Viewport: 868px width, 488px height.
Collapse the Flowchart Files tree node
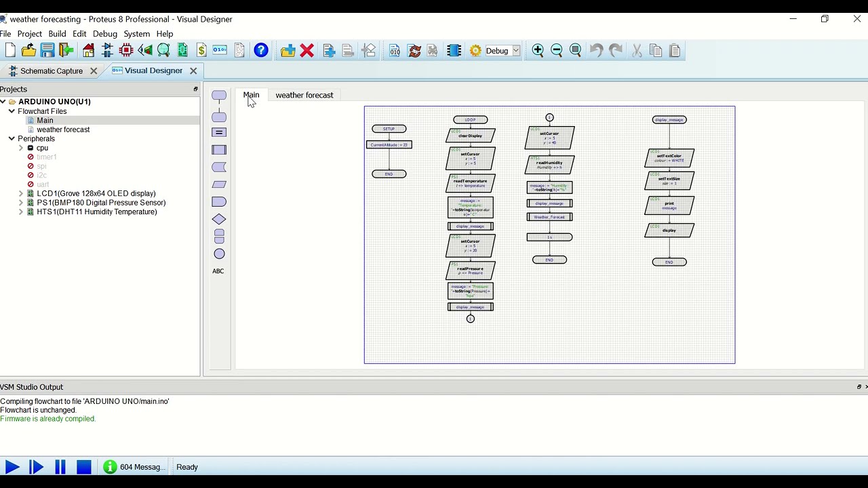click(x=12, y=111)
